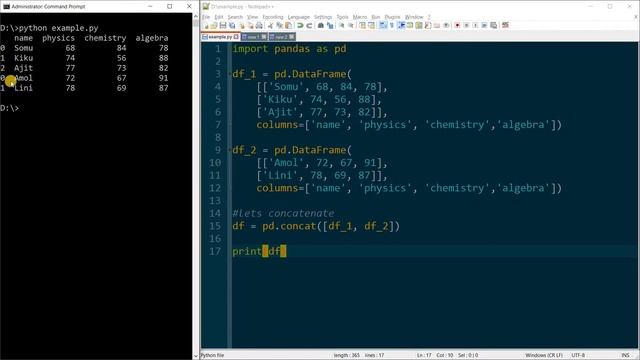Open the Encoding menu
The width and height of the screenshot is (640, 360).
(273, 17)
